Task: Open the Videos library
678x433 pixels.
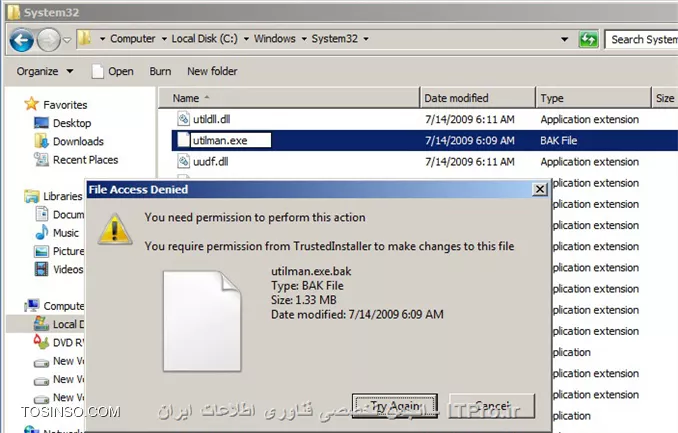Action: [x=68, y=269]
